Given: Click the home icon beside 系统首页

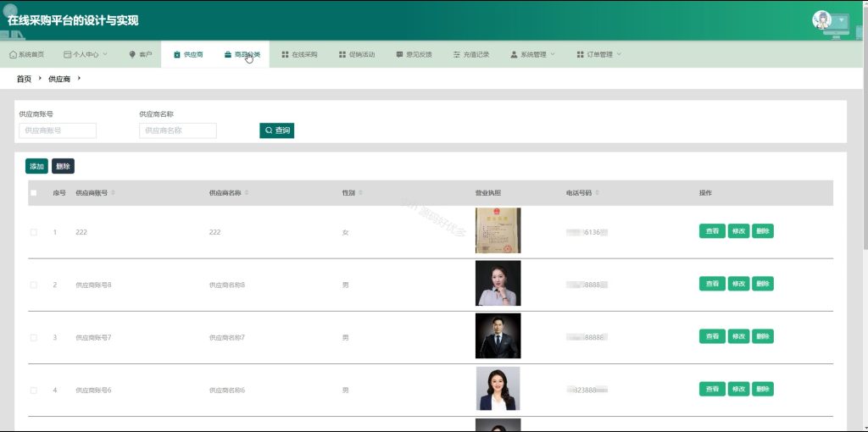Looking at the screenshot, I should click(14, 55).
